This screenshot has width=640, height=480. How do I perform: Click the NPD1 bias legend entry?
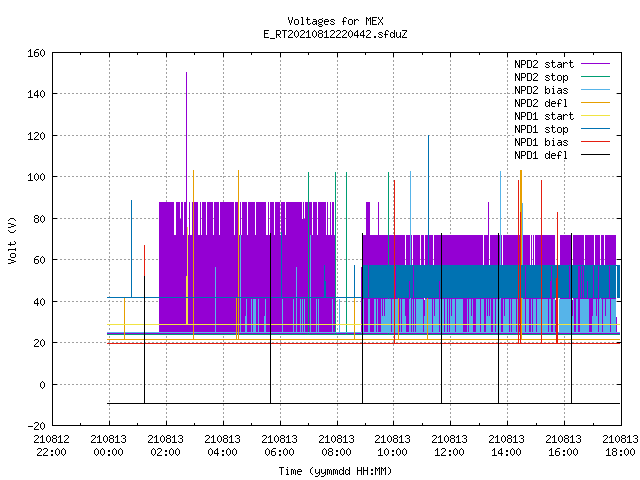tap(541, 142)
